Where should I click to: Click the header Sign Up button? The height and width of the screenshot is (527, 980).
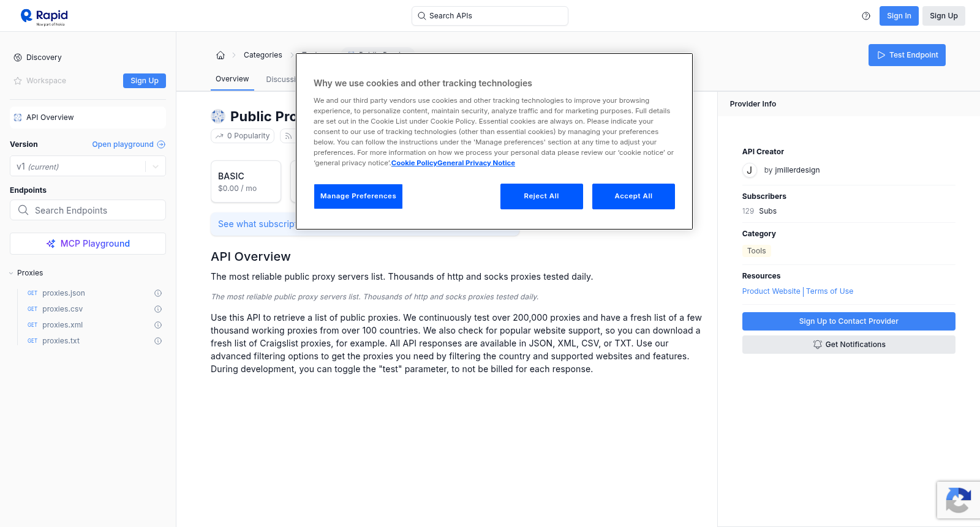click(943, 16)
